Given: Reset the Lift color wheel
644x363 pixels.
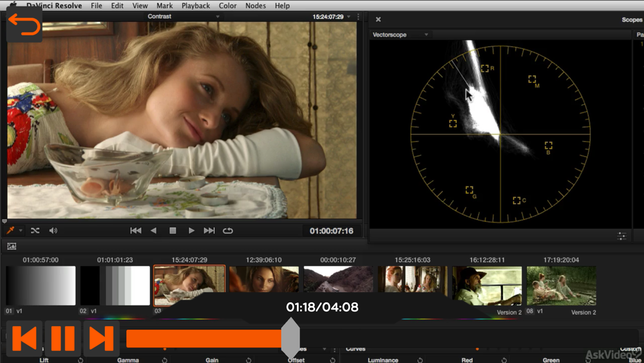Looking at the screenshot, I should [80, 360].
